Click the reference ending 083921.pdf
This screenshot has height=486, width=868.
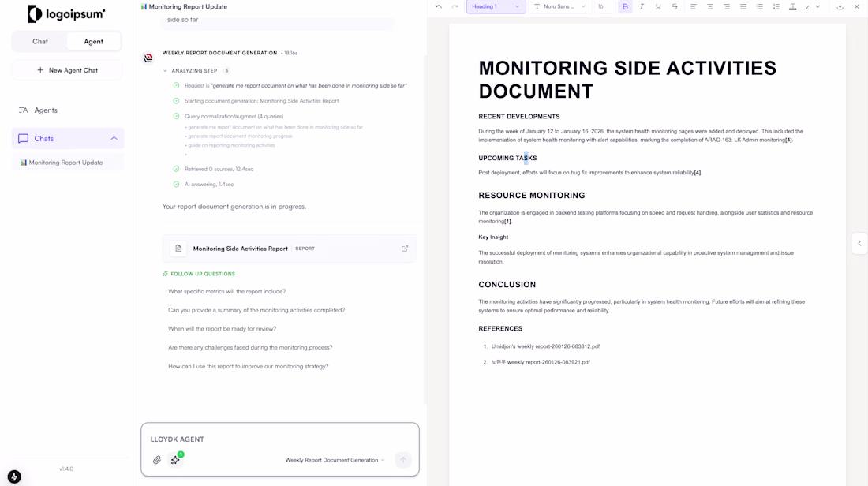[x=541, y=362]
